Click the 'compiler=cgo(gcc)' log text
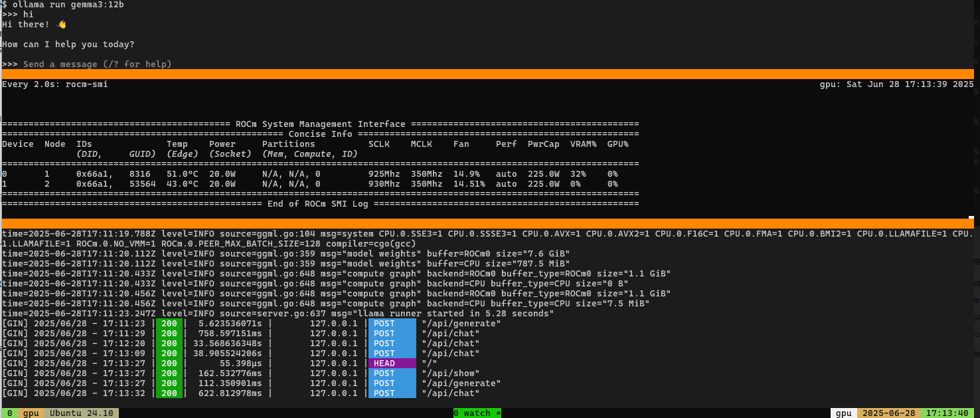This screenshot has height=418, width=980. [371, 244]
